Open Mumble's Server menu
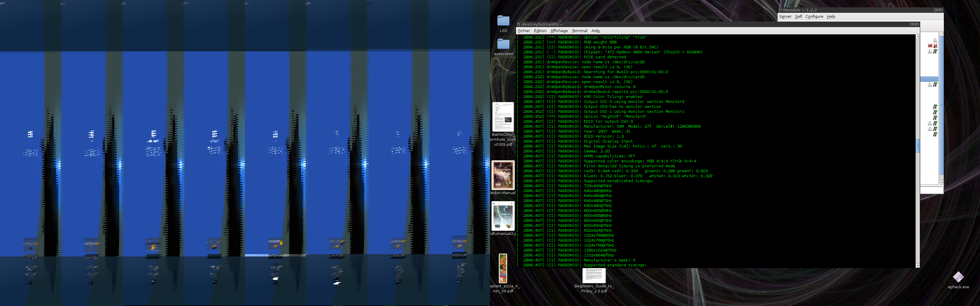 (x=785, y=17)
